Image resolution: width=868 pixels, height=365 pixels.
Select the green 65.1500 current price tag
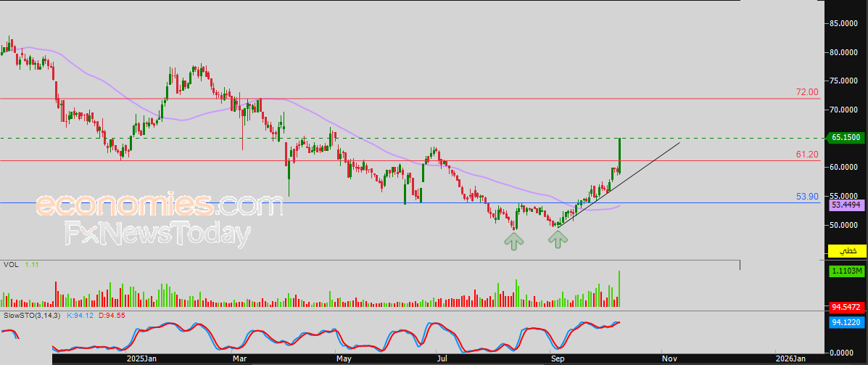coord(847,138)
